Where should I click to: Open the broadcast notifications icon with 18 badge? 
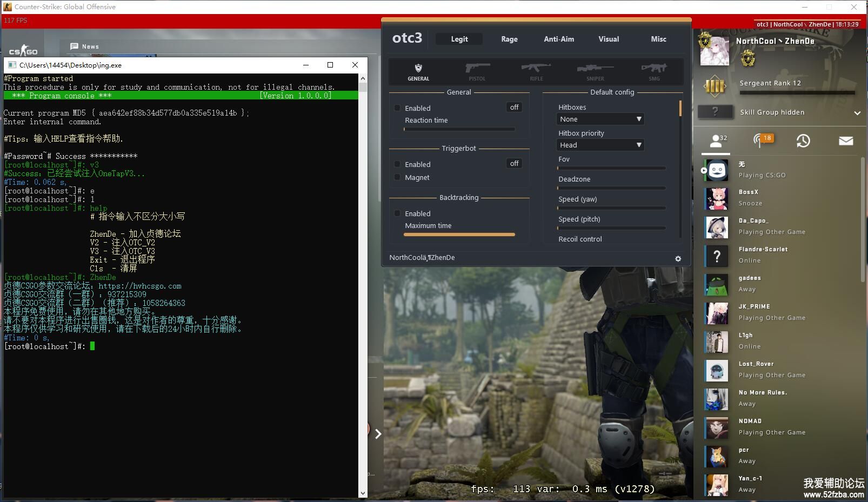click(762, 140)
